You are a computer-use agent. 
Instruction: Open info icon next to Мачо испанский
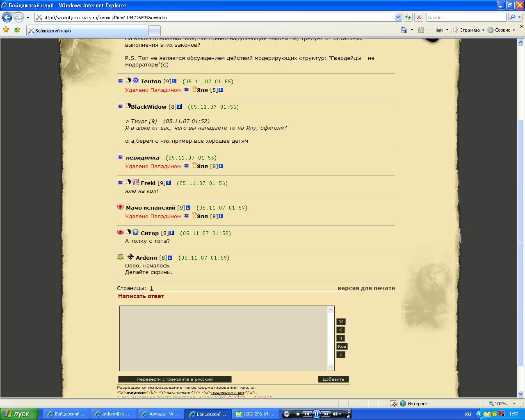[x=188, y=208]
